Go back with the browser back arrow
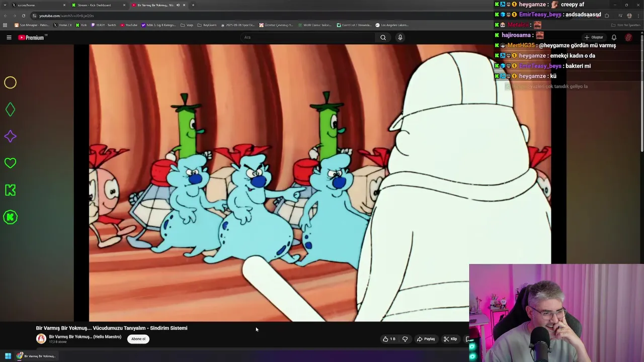Image resolution: width=644 pixels, height=362 pixels. click(x=5, y=16)
